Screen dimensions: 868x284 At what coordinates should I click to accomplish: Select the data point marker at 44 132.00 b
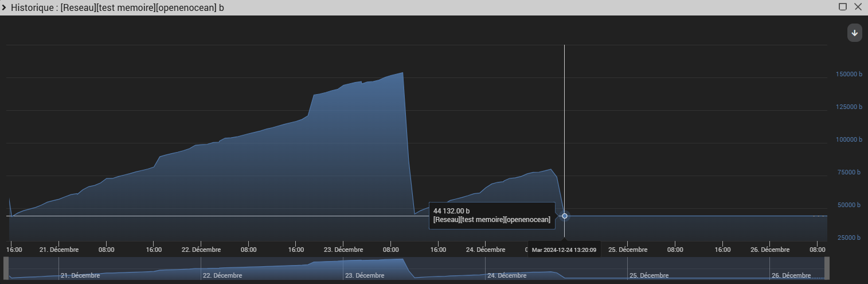(x=565, y=216)
